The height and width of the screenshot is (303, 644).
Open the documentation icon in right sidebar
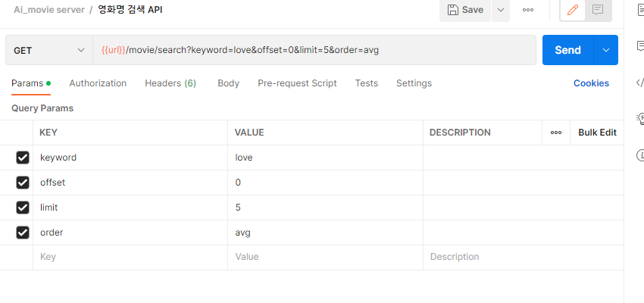(x=640, y=10)
